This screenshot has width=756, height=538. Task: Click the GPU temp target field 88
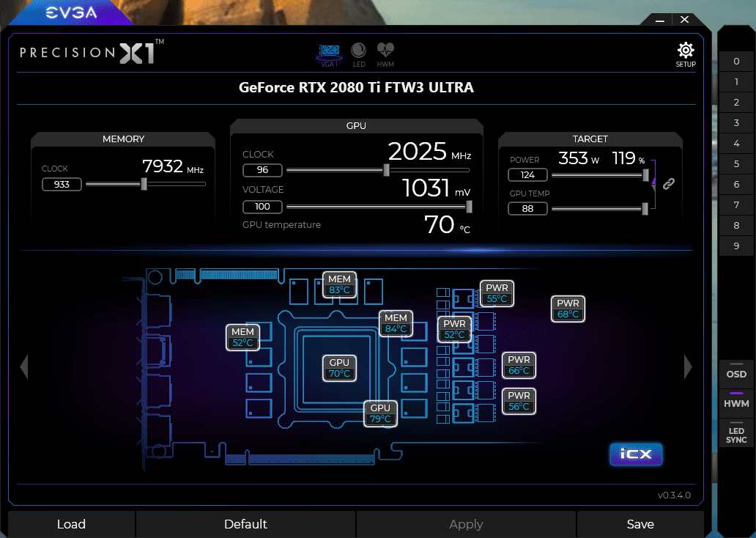[527, 208]
